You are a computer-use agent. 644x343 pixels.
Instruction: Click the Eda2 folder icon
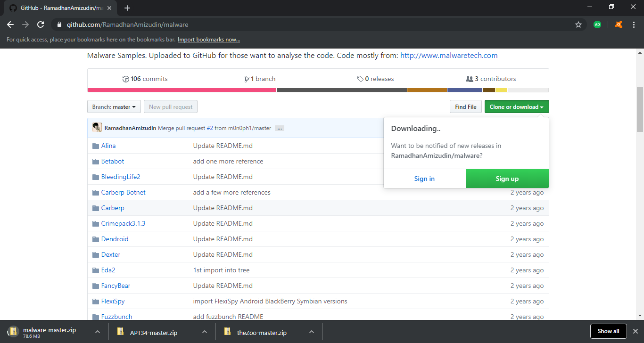(96, 270)
